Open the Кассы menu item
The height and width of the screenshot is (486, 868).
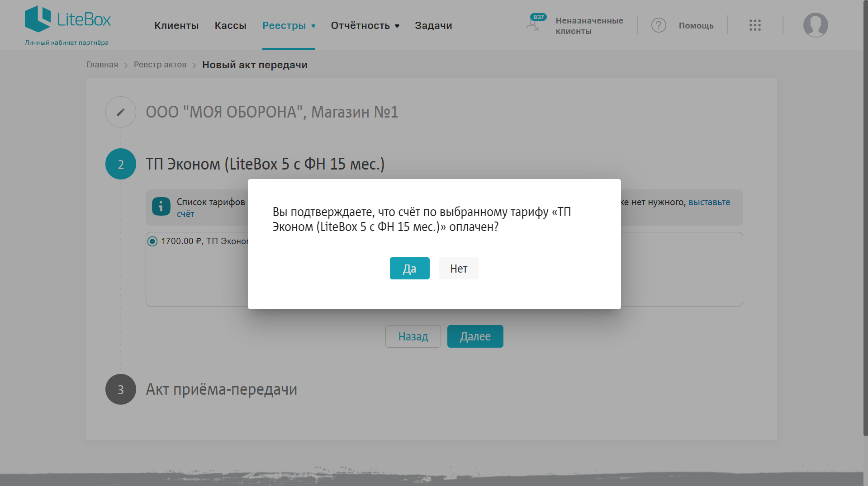[230, 26]
